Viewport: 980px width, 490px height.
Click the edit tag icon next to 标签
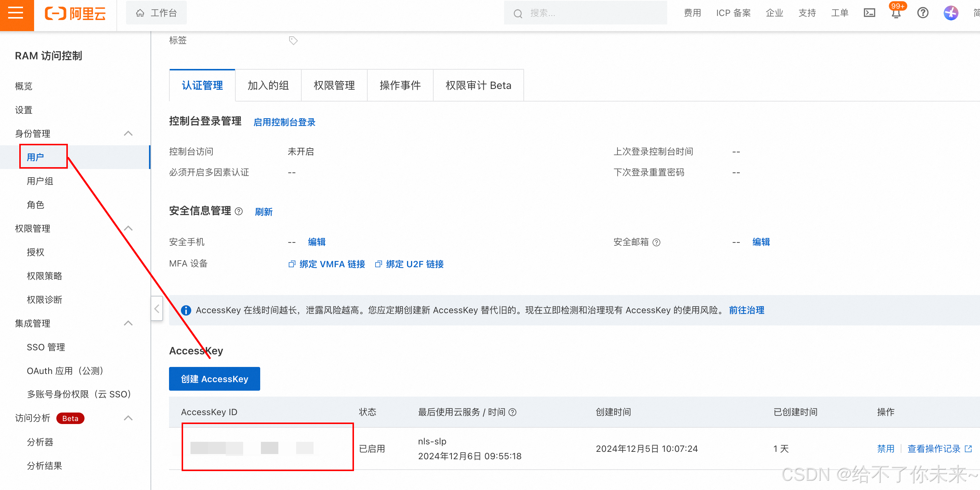[293, 40]
